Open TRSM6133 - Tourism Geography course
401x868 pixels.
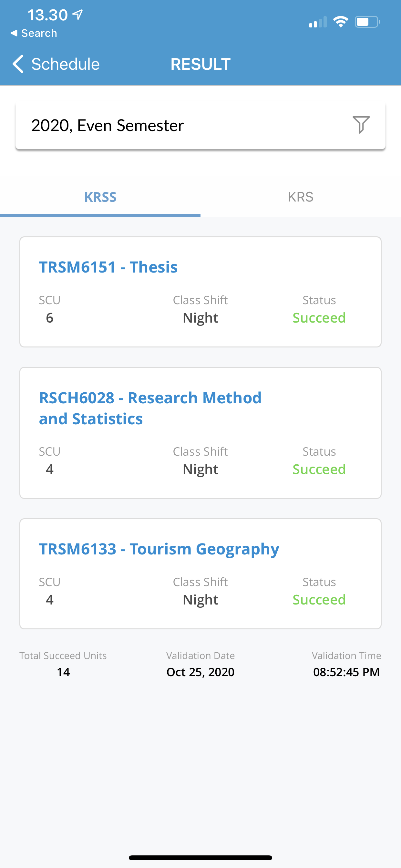[x=159, y=549]
